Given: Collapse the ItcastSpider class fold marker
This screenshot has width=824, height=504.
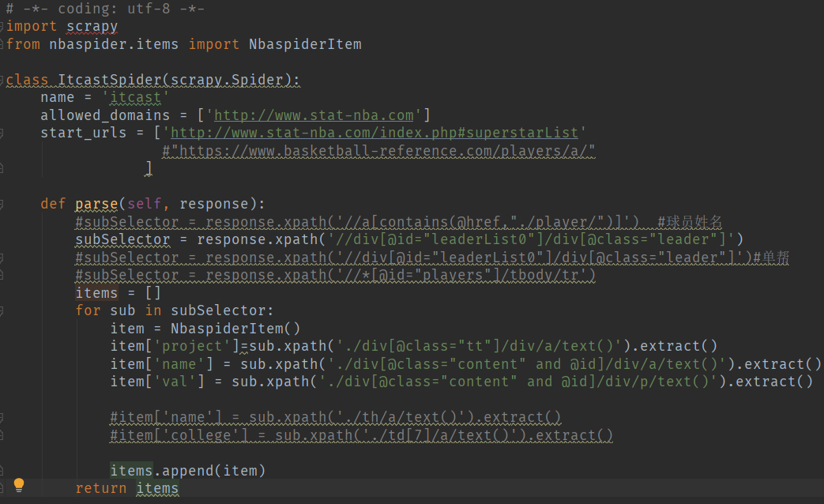Looking at the screenshot, I should (2, 81).
